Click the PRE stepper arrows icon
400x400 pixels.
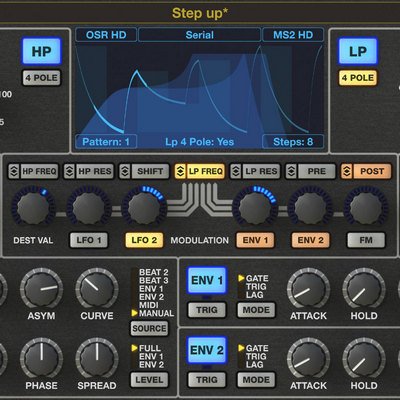click(x=291, y=171)
